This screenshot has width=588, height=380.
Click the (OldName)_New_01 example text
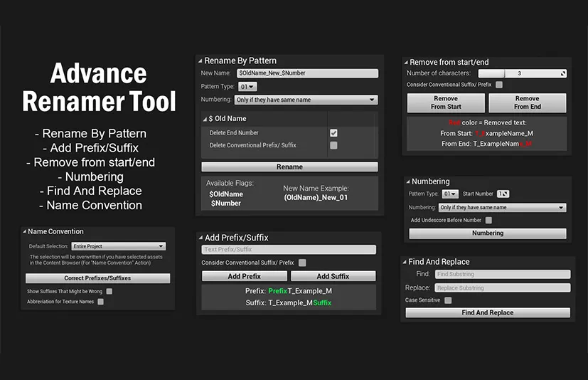(316, 198)
